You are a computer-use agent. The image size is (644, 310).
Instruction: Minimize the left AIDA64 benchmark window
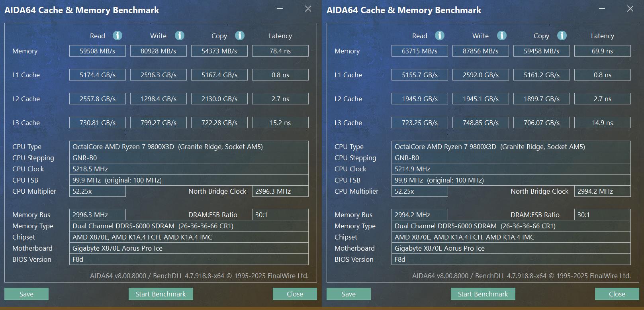pos(280,9)
